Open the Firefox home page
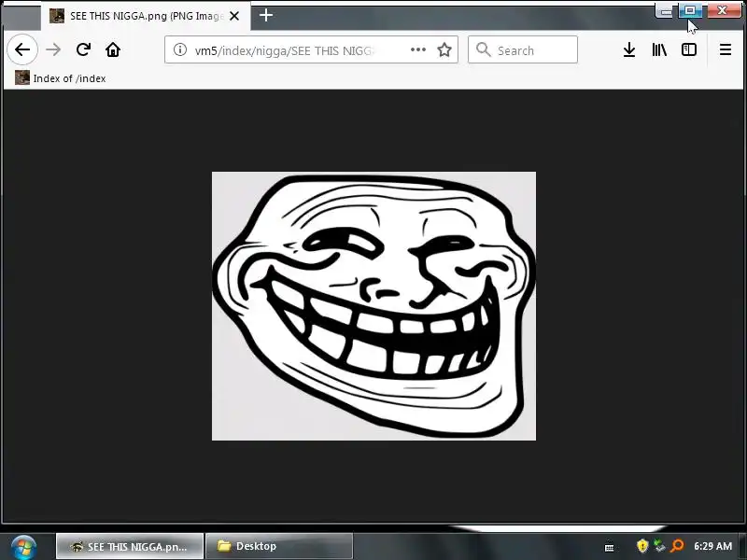The image size is (747, 560). click(x=113, y=49)
